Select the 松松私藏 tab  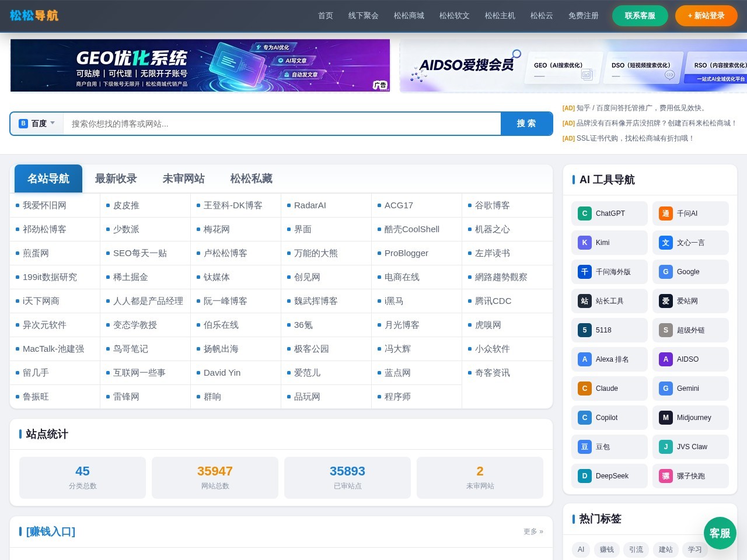252,178
